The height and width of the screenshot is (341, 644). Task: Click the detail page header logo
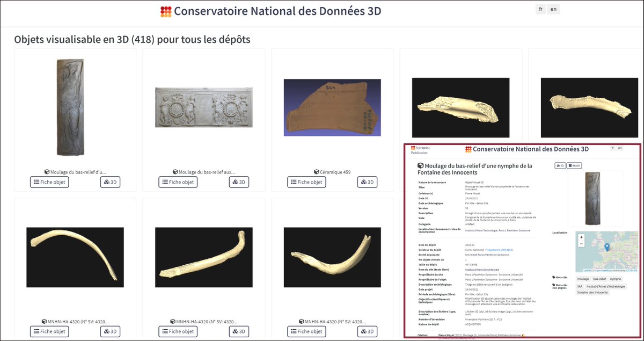[x=469, y=149]
